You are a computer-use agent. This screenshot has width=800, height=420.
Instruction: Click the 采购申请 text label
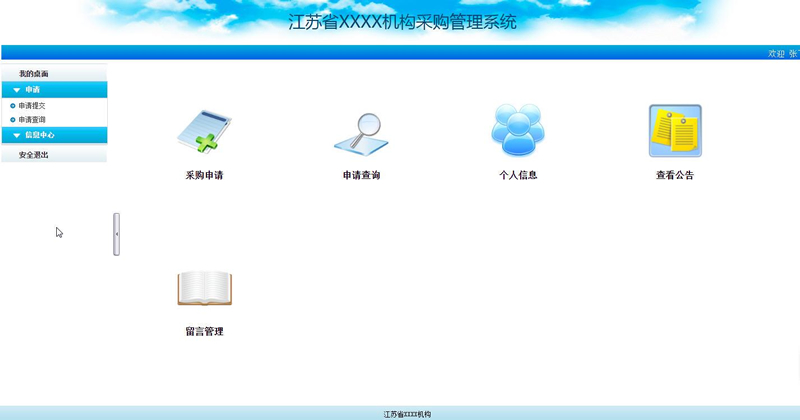pyautogui.click(x=204, y=175)
